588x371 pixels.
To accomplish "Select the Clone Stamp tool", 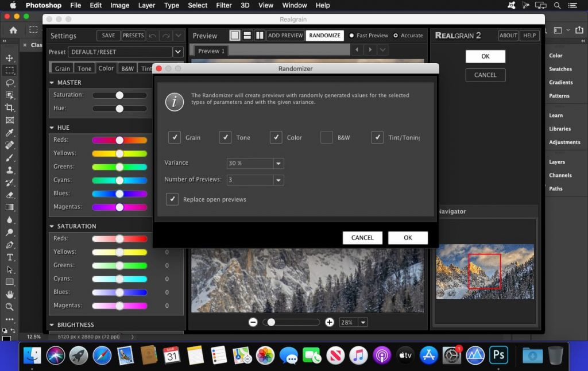I will (9, 169).
